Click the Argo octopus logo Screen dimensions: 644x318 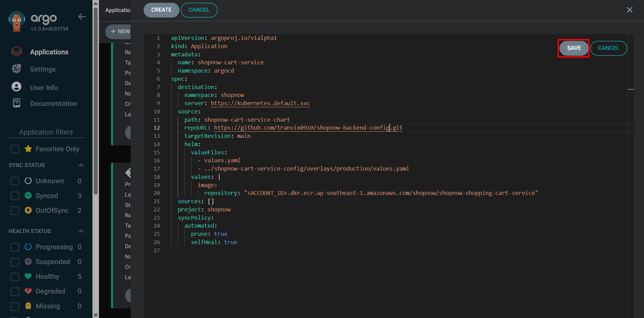click(16, 21)
